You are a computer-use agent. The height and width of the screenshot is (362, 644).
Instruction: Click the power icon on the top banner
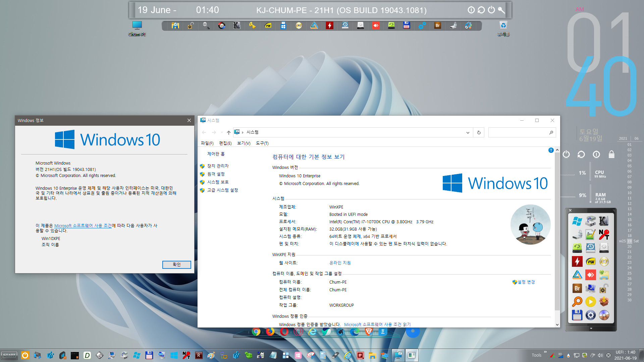[491, 10]
